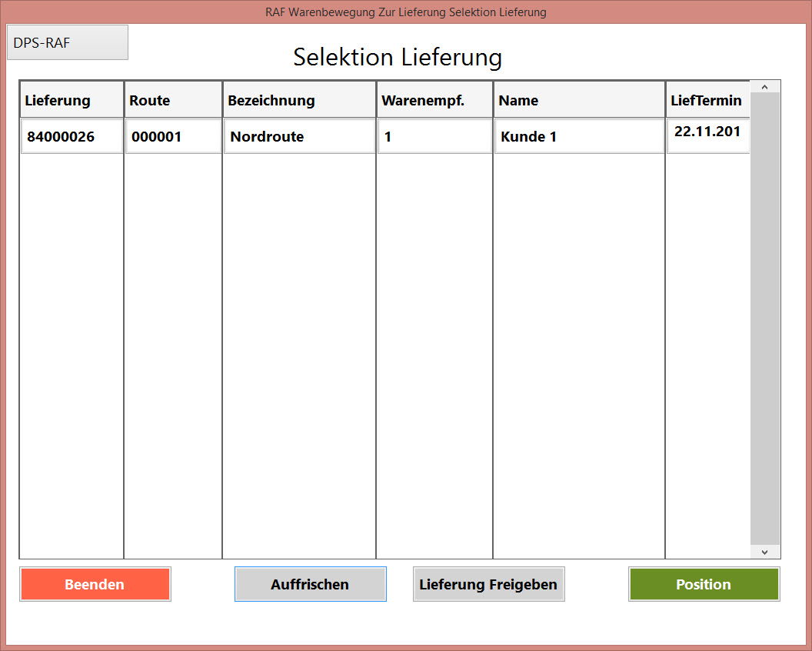Select the Kunde 1 name cell
Image resolution: width=812 pixels, height=651 pixels.
(x=579, y=137)
